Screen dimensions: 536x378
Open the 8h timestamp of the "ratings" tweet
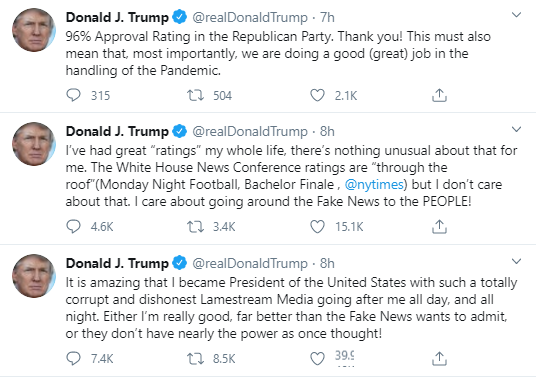[x=327, y=131]
